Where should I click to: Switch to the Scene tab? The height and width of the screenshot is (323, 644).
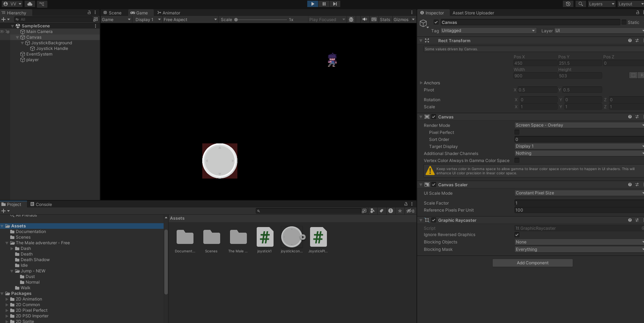(112, 13)
